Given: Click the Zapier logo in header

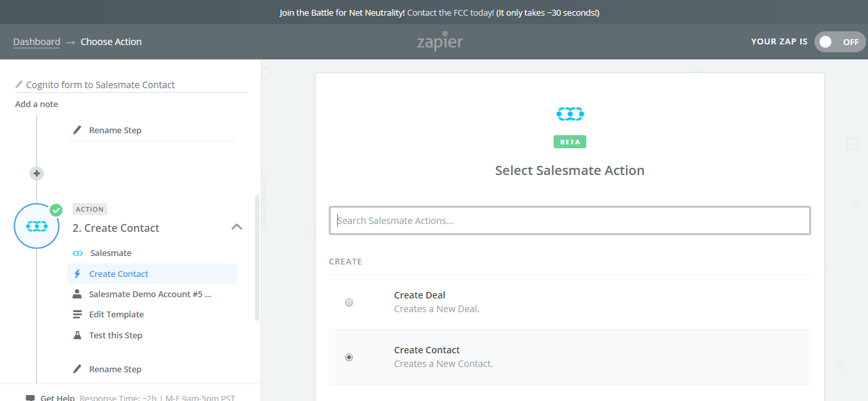Looking at the screenshot, I should (x=440, y=41).
